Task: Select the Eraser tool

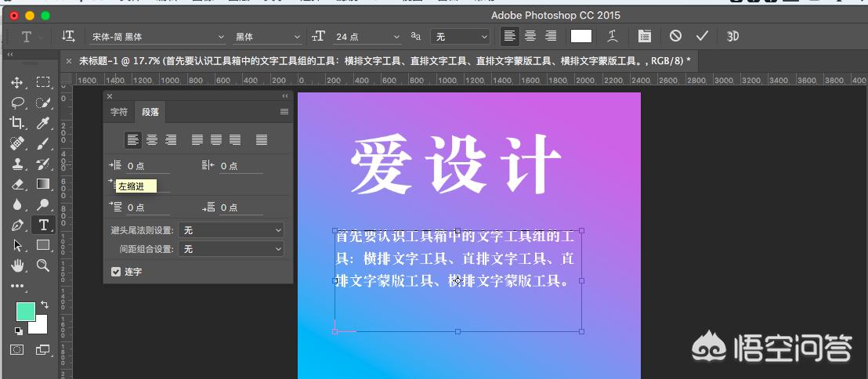Action: tap(17, 184)
